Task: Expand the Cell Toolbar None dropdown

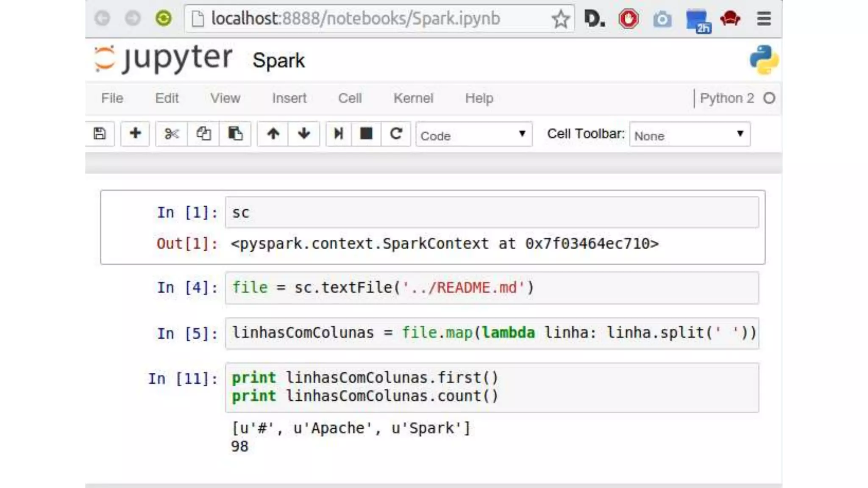Action: [x=690, y=135]
